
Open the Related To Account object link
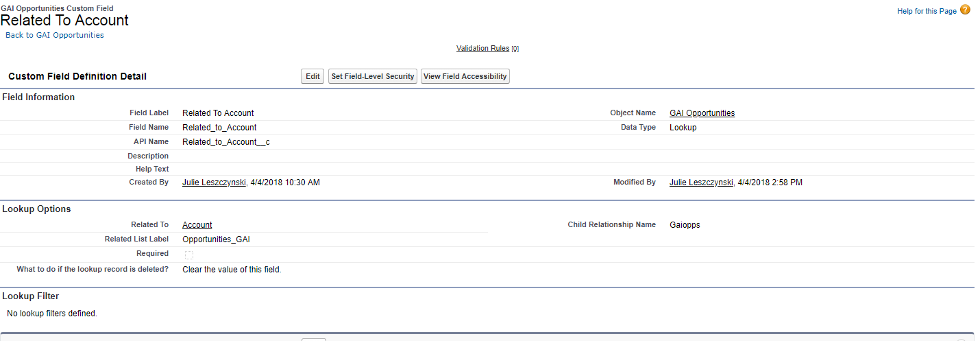coord(197,225)
